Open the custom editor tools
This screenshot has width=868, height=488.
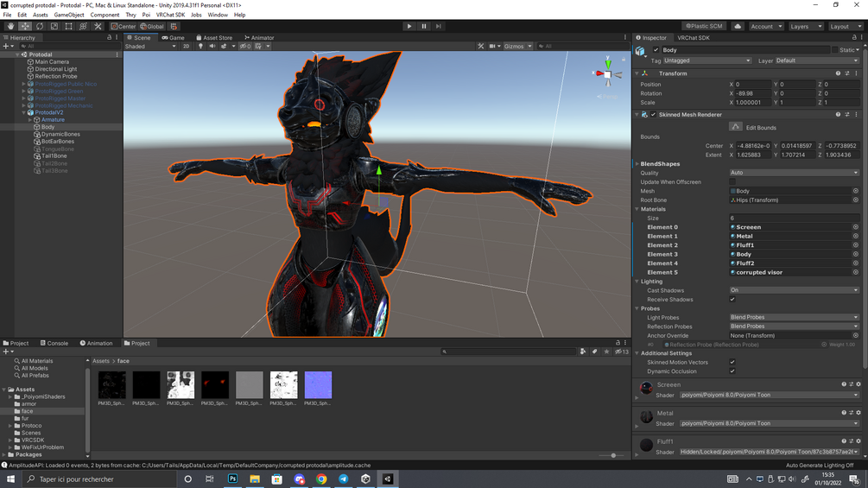point(98,26)
